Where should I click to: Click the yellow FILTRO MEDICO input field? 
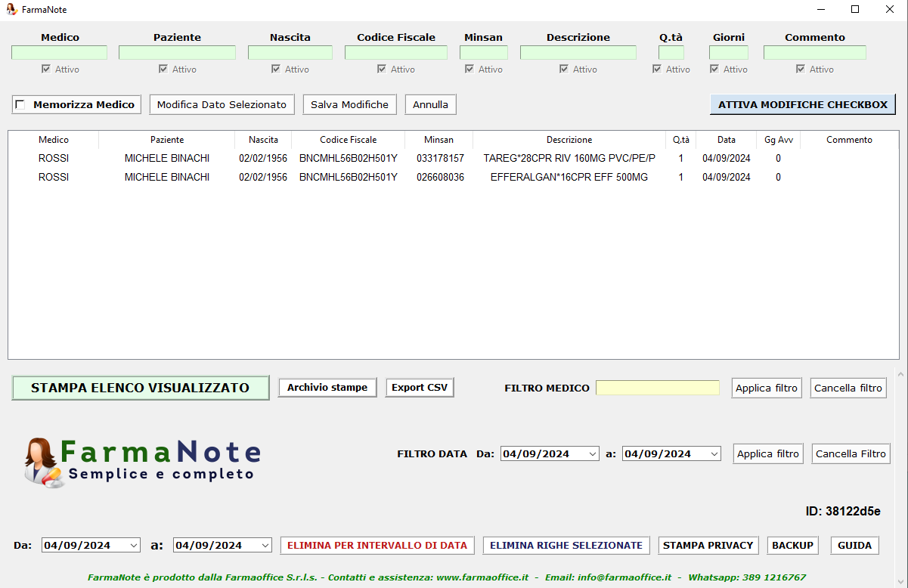point(657,388)
